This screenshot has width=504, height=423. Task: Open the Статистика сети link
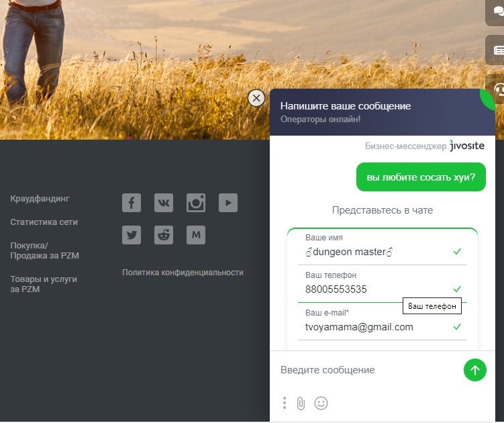44,222
